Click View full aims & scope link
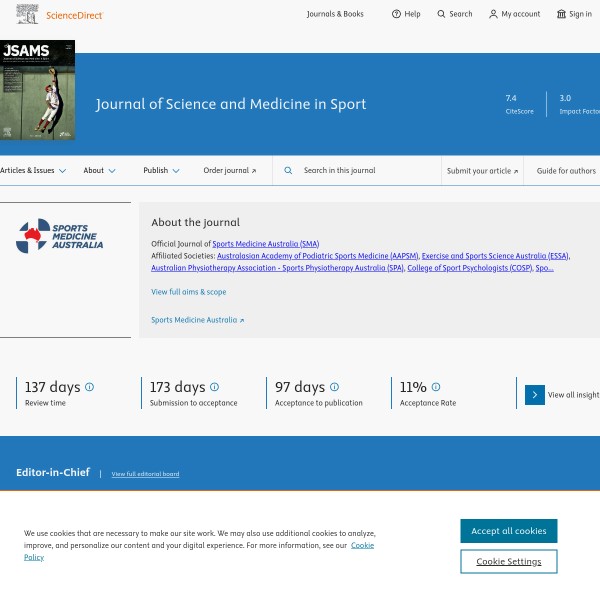Screen dimensions: 600x600 (x=188, y=292)
